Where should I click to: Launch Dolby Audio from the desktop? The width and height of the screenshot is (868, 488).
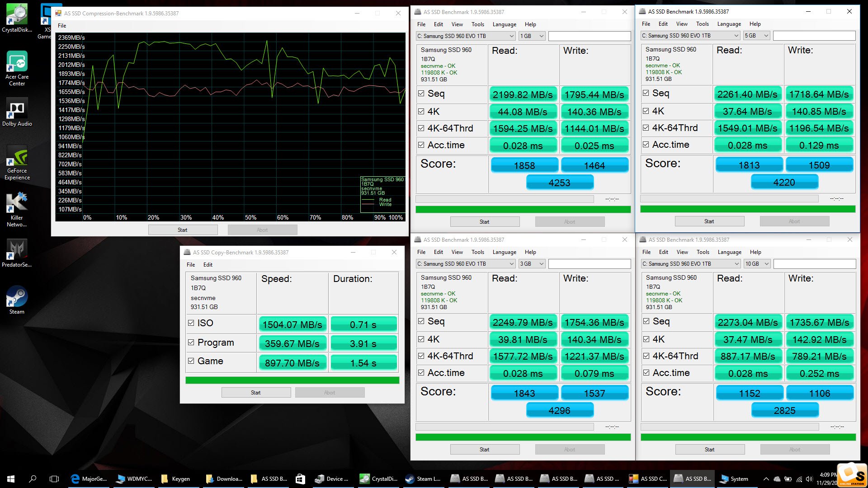point(17,112)
